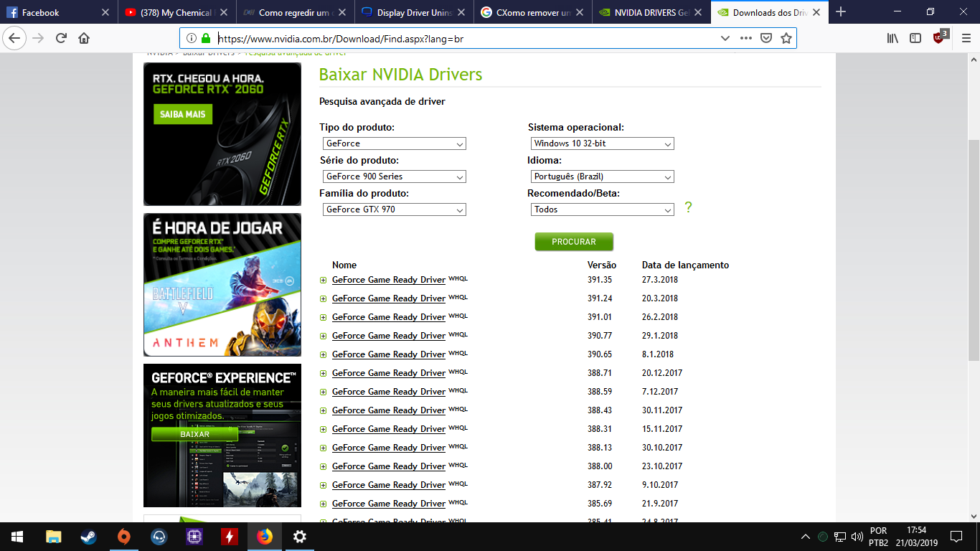The image size is (980, 551).
Task: Open the Windows Start menu
Action: (x=17, y=537)
